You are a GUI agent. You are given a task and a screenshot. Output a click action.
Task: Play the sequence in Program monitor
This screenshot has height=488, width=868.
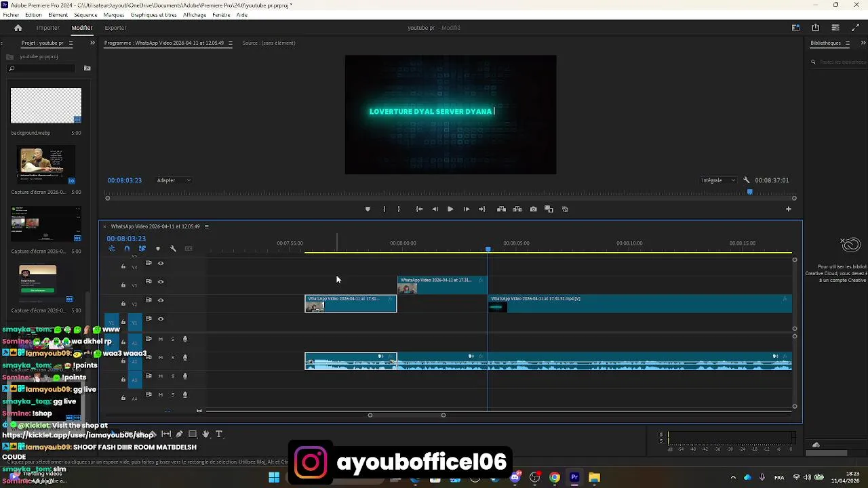coord(450,209)
